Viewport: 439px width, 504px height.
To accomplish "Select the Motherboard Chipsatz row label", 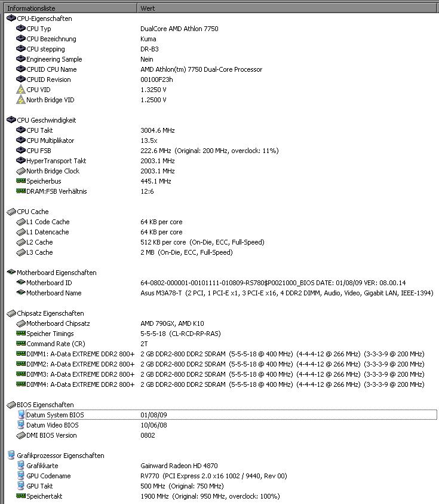I will (58, 323).
